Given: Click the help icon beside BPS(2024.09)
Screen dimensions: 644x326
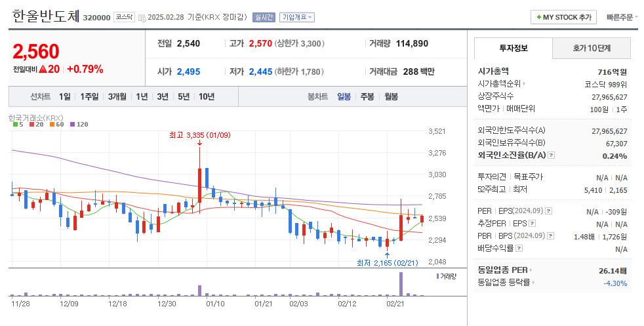Looking at the screenshot, I should pos(551,236).
